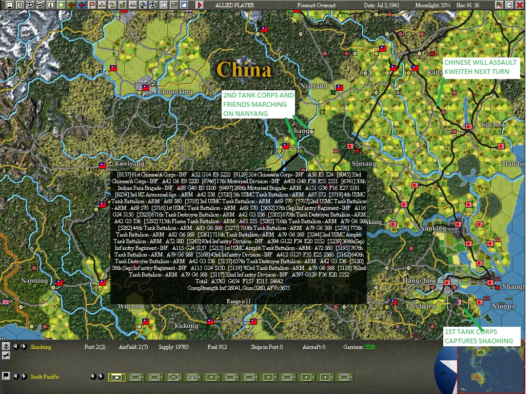Open the first aircraft face report icon
Screen dimensions: 532x394
pyautogui.click(x=30, y=5)
